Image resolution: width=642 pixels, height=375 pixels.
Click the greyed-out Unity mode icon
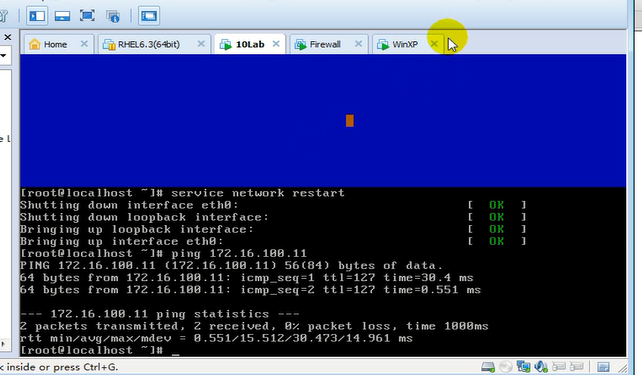113,16
